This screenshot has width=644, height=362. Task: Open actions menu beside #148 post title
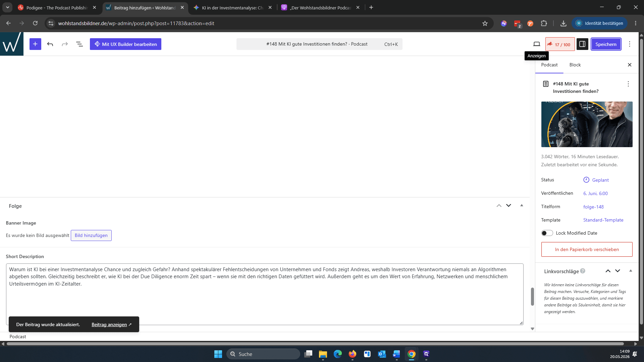point(628,84)
